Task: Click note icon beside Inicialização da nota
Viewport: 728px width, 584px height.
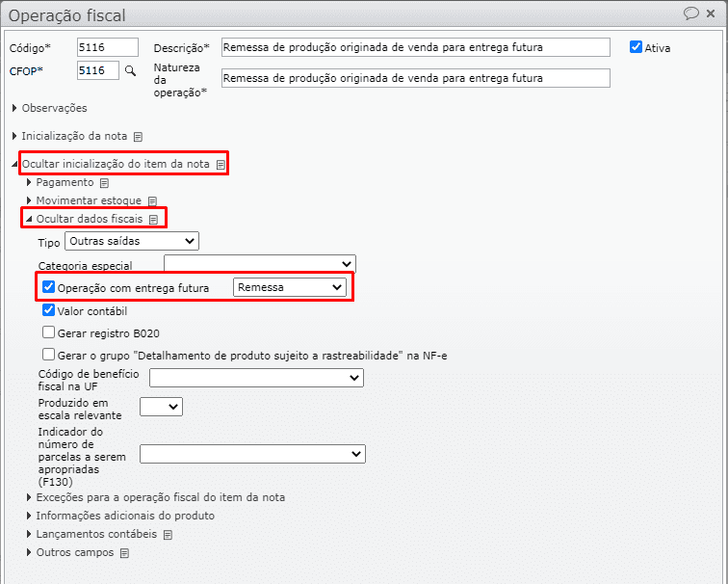Action: click(x=138, y=137)
